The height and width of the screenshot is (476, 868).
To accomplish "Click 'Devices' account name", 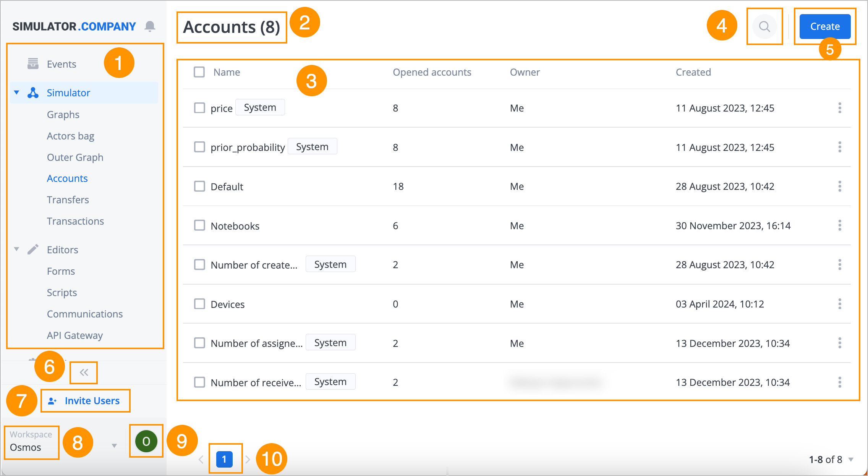I will click(x=228, y=304).
